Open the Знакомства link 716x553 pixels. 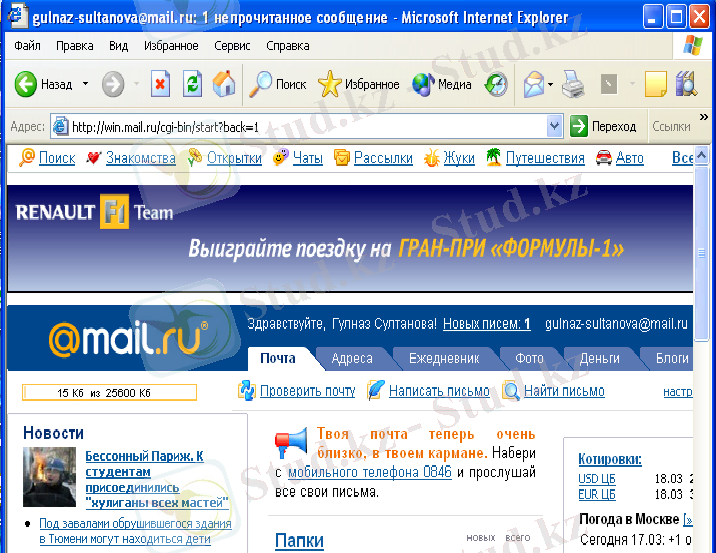[x=141, y=158]
